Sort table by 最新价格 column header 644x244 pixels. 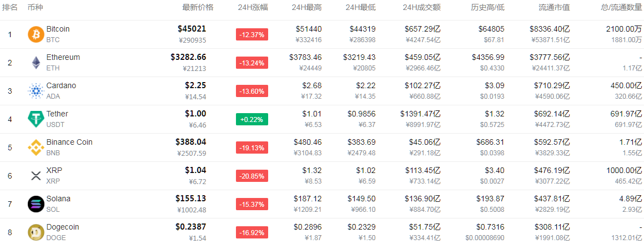[198, 7]
